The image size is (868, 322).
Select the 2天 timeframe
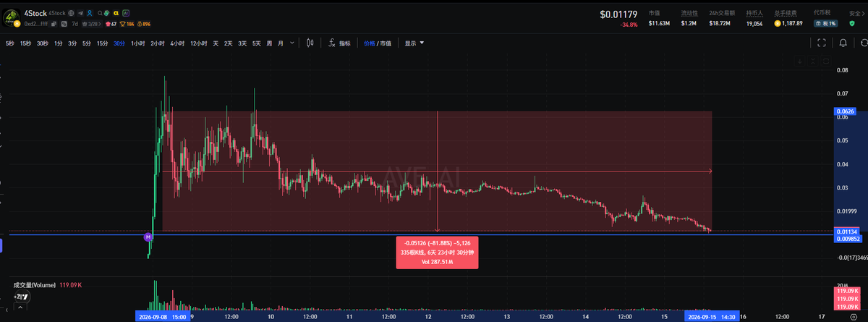(x=229, y=43)
